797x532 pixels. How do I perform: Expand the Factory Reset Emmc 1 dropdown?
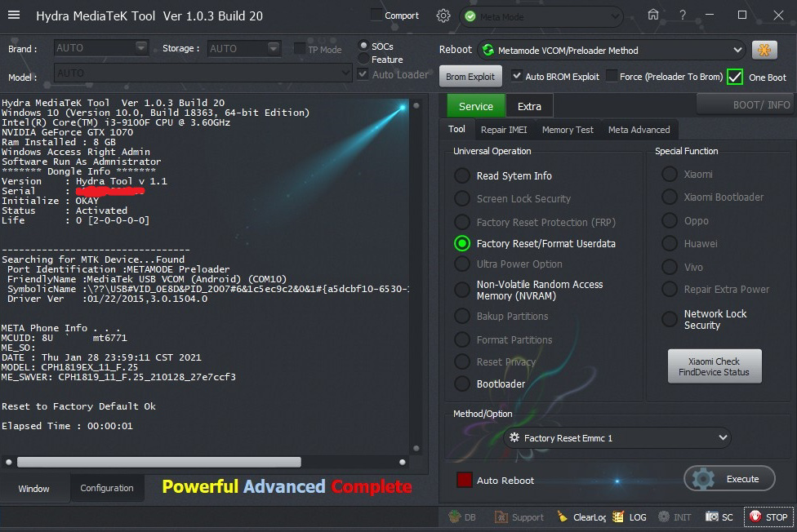(617, 437)
